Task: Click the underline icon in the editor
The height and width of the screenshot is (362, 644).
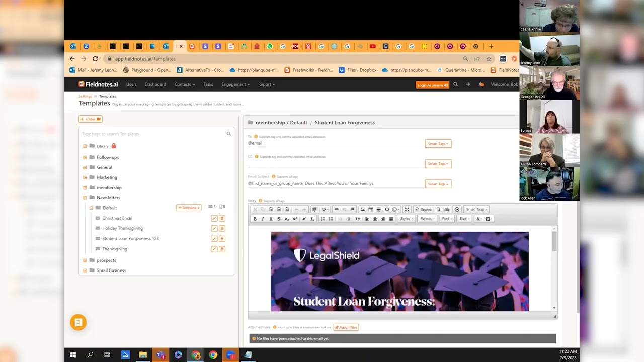Action: [x=271, y=219]
